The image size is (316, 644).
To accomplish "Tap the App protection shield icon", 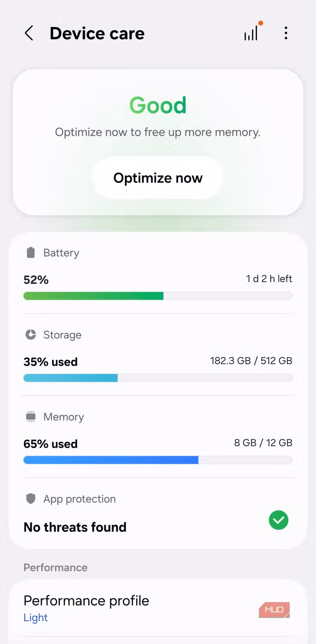I will pos(30,498).
